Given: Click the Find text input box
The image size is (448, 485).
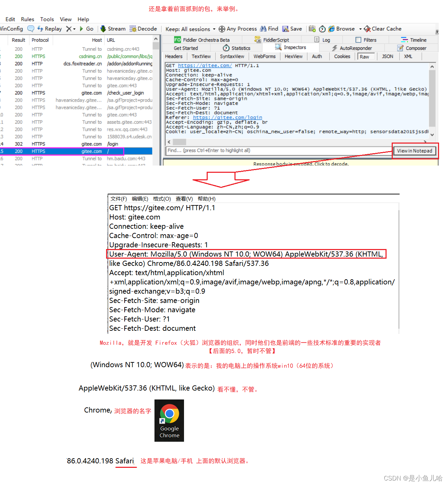Looking at the screenshot, I should [x=278, y=150].
